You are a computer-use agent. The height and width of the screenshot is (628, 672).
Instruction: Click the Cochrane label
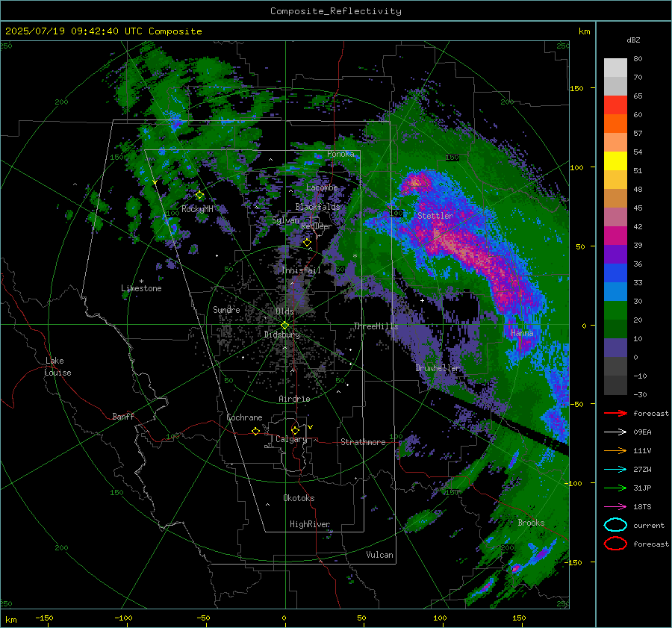(244, 417)
